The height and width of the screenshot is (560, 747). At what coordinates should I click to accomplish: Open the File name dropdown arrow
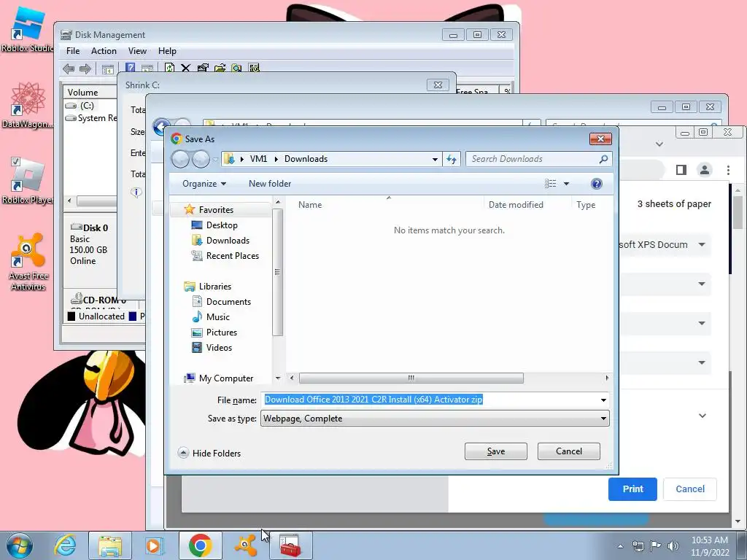(x=603, y=400)
